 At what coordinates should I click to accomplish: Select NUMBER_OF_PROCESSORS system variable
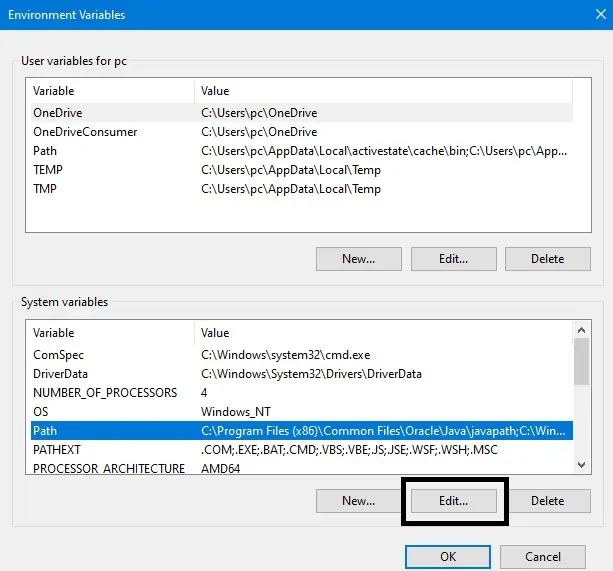[302, 392]
